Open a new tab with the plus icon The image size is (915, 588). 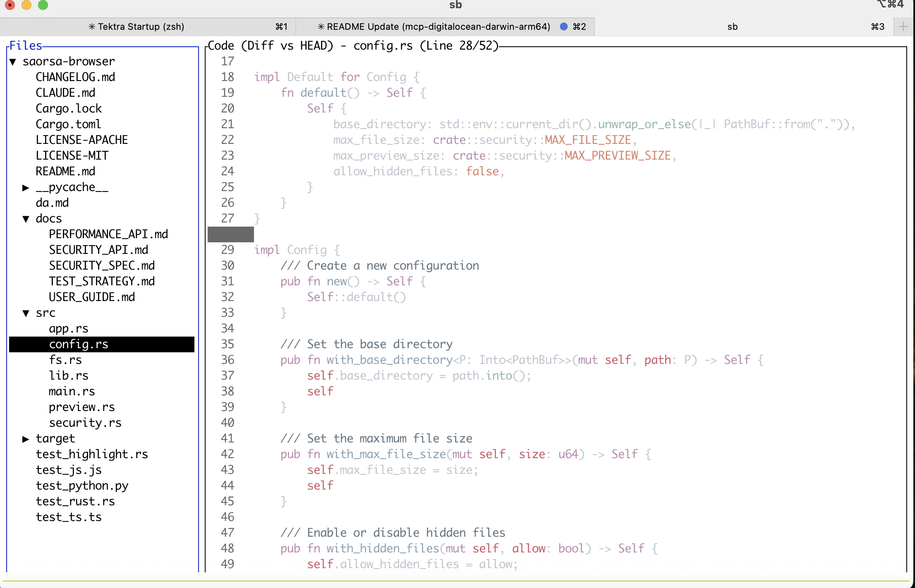[903, 26]
